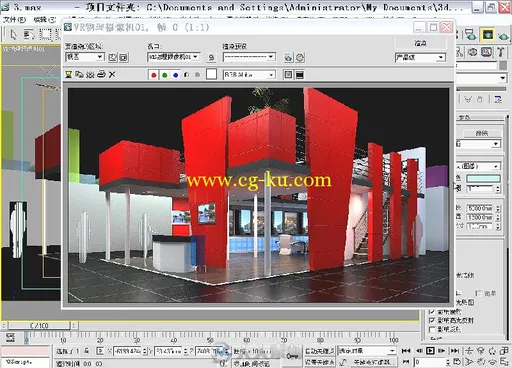Image resolution: width=512 pixels, height=368 pixels.
Task: Click the Render button in the render window
Action: tap(420, 43)
